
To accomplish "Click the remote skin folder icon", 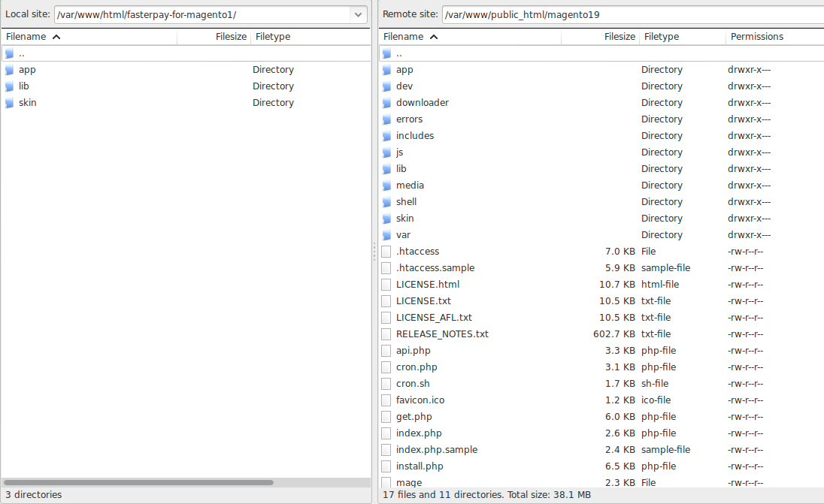I will [x=386, y=219].
